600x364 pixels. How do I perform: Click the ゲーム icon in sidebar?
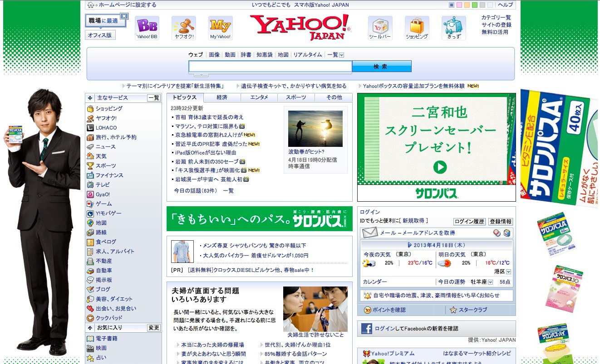pyautogui.click(x=90, y=204)
